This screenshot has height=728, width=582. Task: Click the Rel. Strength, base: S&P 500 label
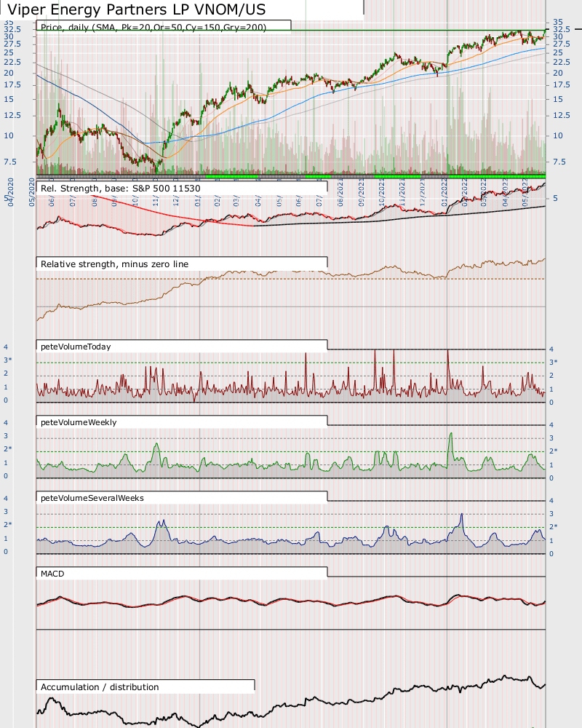coord(120,188)
